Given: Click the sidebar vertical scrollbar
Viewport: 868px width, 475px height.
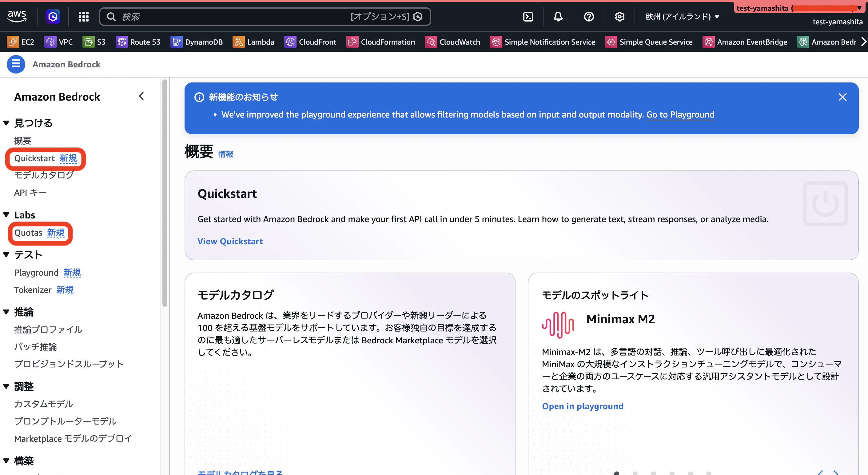Looking at the screenshot, I should 165,193.
